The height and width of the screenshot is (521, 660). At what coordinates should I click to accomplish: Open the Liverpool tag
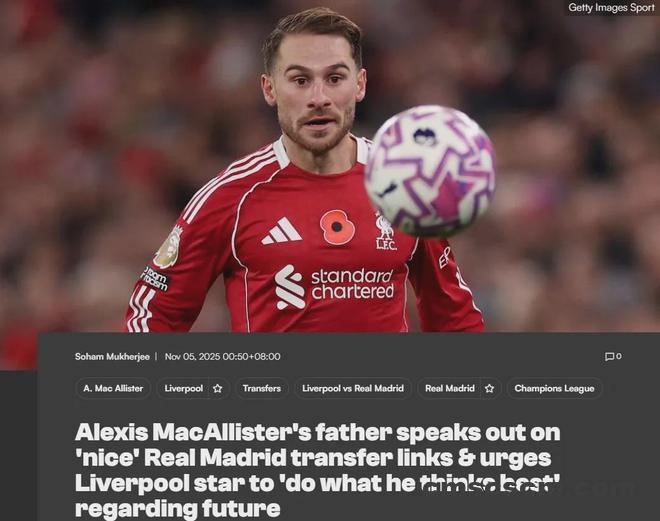[184, 388]
